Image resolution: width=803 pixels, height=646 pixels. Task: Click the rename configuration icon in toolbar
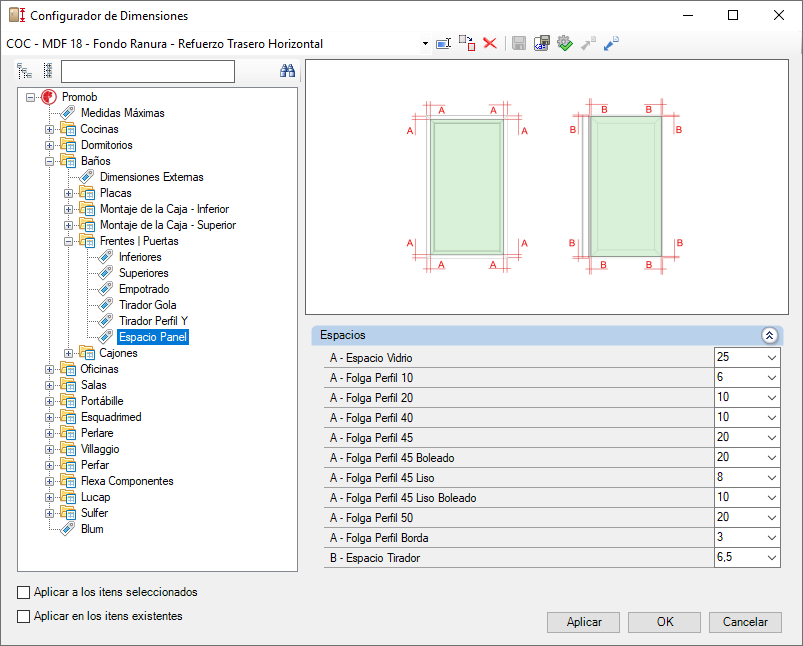click(443, 44)
